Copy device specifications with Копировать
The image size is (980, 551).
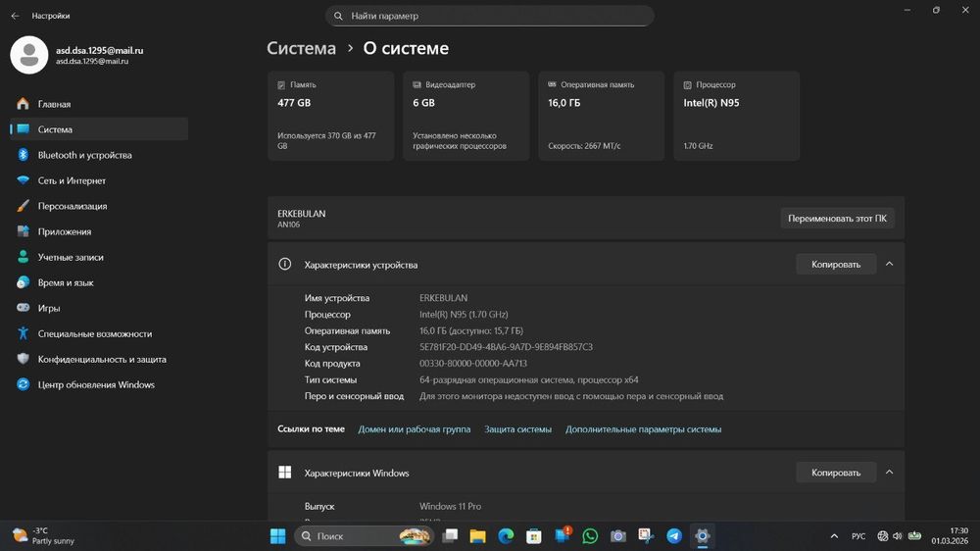coord(836,265)
